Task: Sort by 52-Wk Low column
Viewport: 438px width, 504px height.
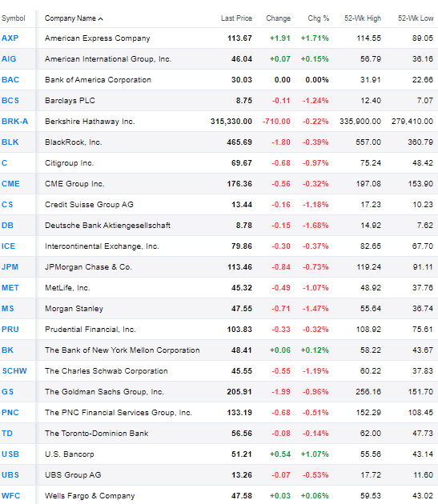Action: (416, 18)
